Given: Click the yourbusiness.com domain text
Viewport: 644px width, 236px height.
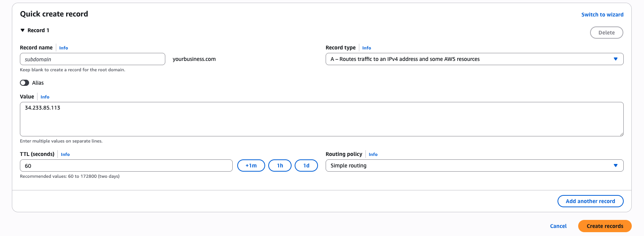Looking at the screenshot, I should coord(194,59).
